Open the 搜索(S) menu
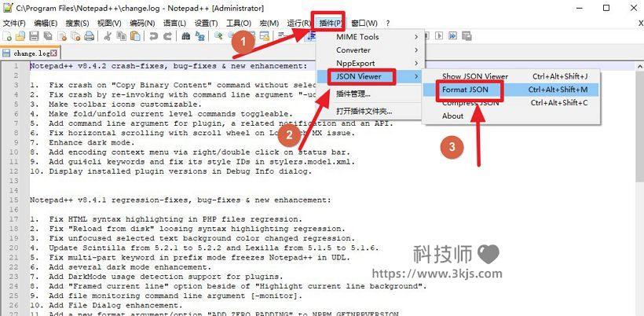Screen dimensions: 644x316 pyautogui.click(x=77, y=23)
